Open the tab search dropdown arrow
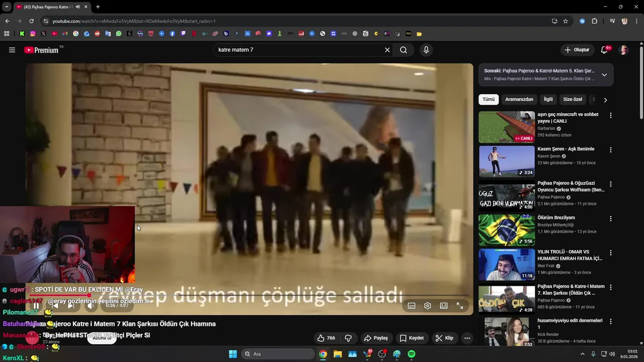This screenshot has width=644, height=362. (6, 7)
